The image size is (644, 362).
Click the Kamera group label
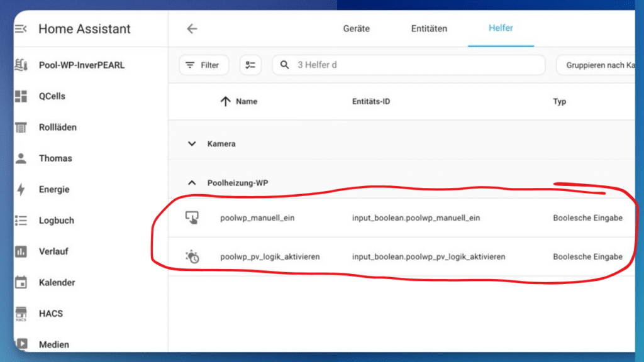[221, 144]
